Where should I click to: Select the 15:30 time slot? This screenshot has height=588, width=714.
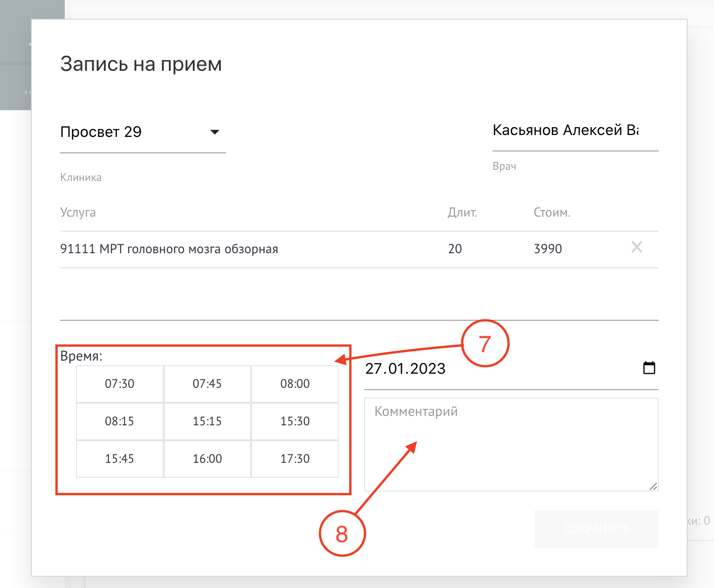(295, 422)
